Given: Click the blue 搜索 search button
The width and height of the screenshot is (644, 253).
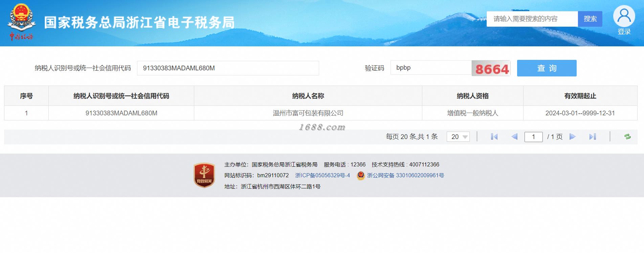Looking at the screenshot, I should pos(590,19).
